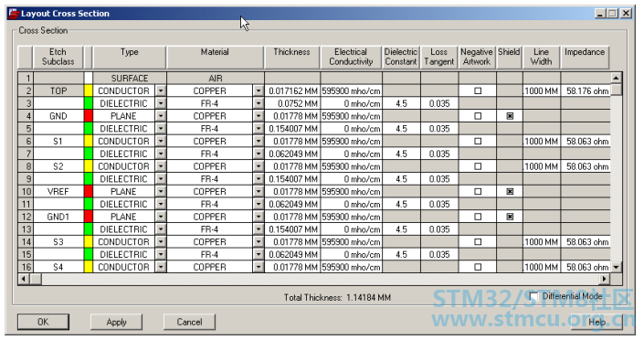Click OK to confirm cross section

[43, 322]
